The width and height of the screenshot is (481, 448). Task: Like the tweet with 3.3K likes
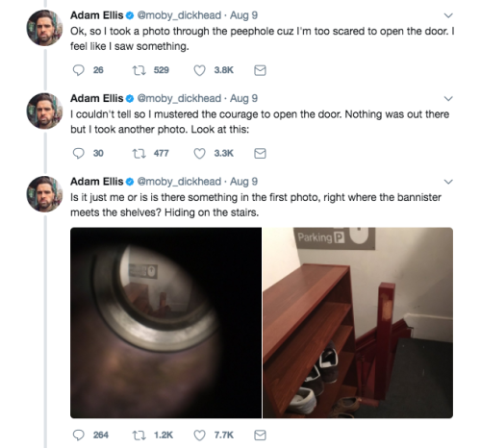click(199, 154)
